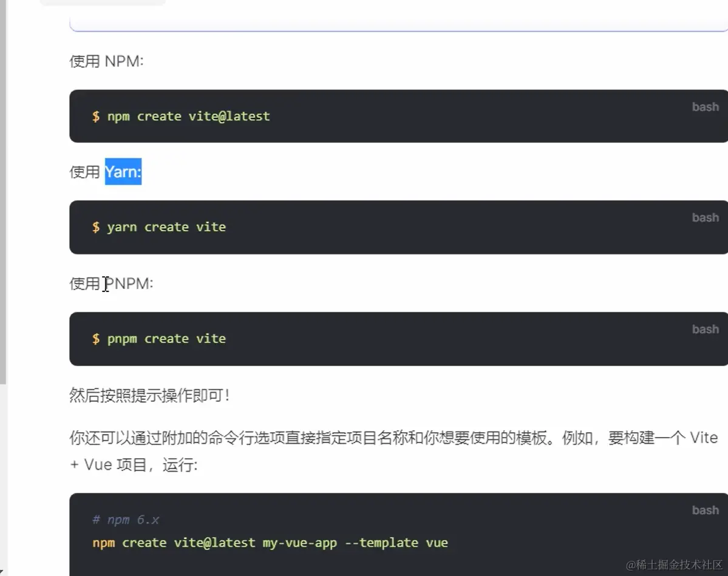The width and height of the screenshot is (728, 576).
Task: Click the '使用 NPM:' heading text
Action: click(106, 61)
